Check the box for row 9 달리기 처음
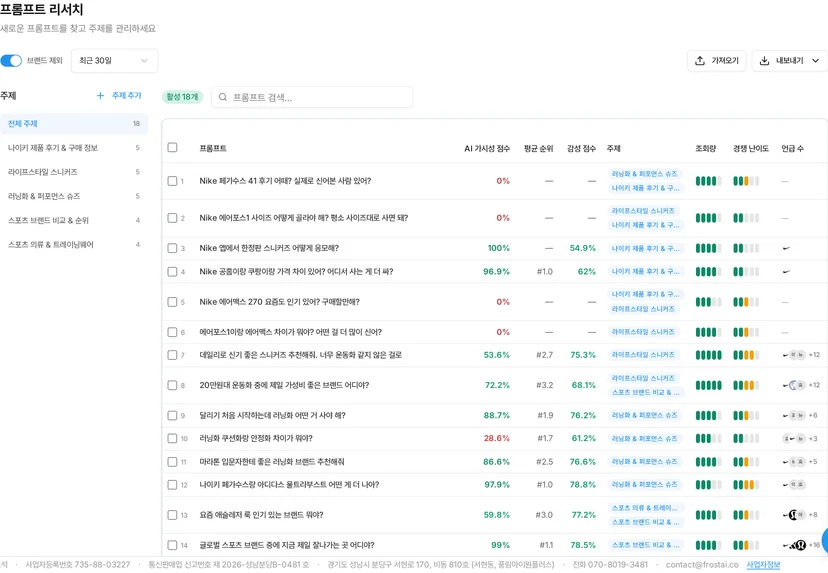 172,416
